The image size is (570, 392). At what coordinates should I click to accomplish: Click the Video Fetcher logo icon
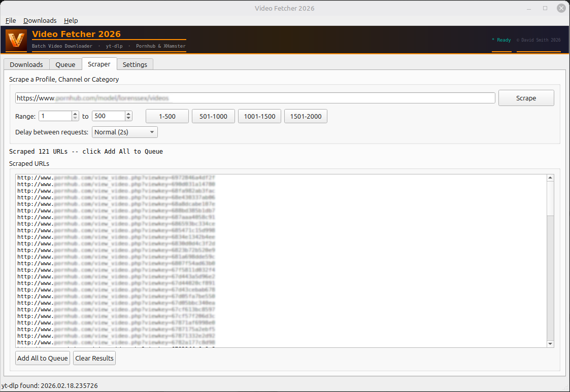click(16, 40)
